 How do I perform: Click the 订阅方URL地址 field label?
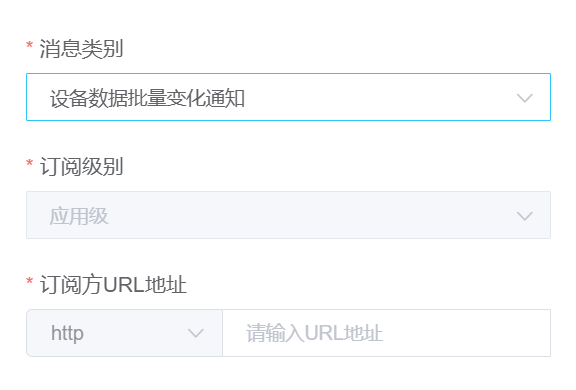[x=113, y=285]
